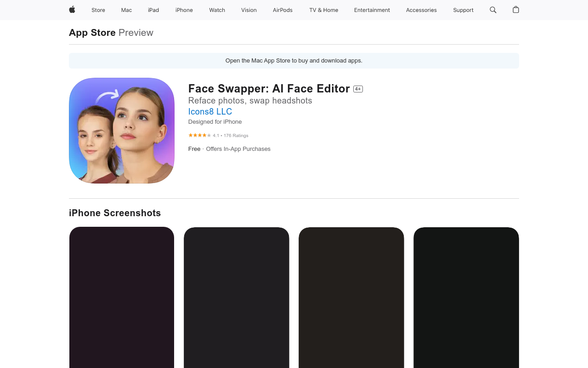This screenshot has width=588, height=368.
Task: Click the 'Preview' text beside App Store
Action: [136, 33]
